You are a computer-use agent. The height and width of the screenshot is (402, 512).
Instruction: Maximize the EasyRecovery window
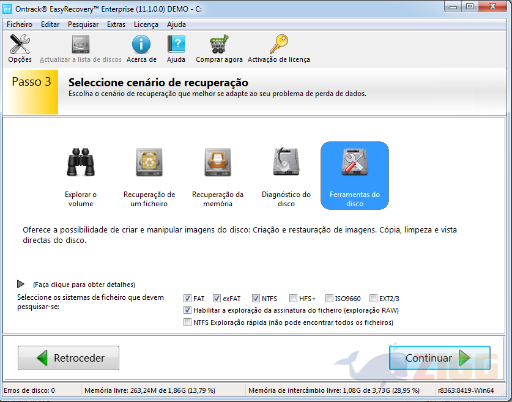(470, 7)
